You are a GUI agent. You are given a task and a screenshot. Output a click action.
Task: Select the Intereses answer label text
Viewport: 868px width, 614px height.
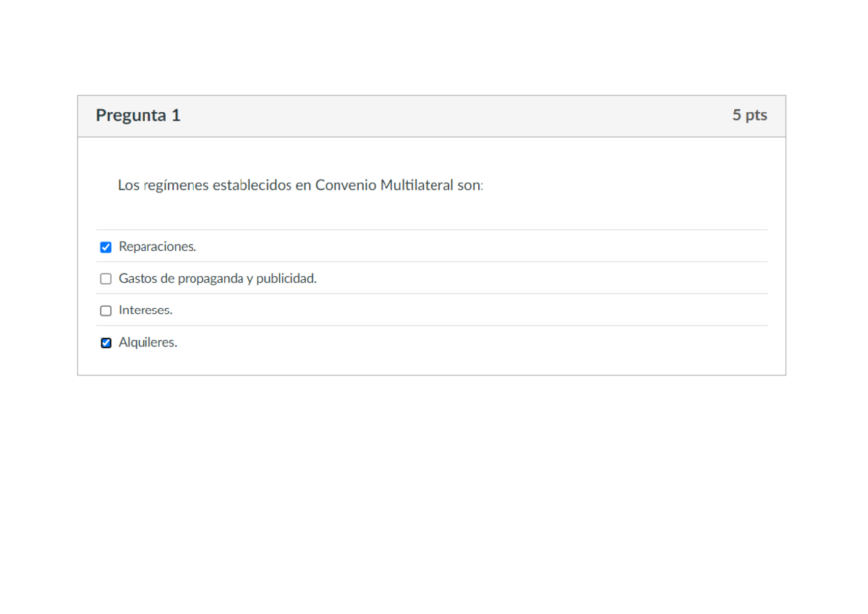pos(145,310)
